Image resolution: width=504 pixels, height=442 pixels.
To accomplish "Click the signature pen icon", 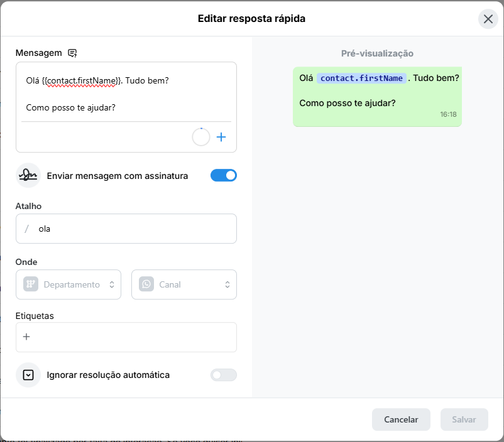I will [28, 176].
